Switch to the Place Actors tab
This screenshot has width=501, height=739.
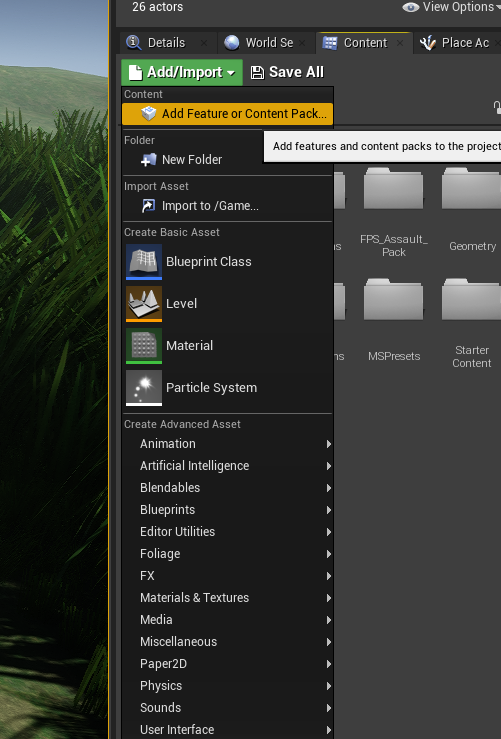click(459, 42)
